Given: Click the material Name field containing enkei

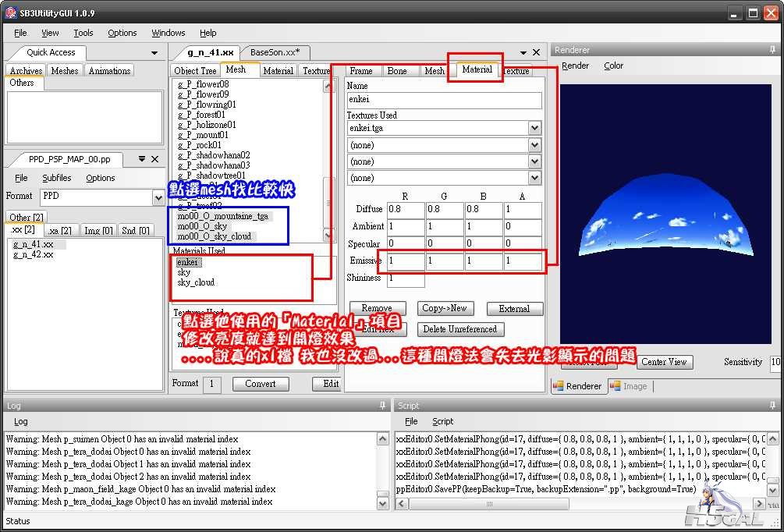Looking at the screenshot, I should click(x=444, y=100).
